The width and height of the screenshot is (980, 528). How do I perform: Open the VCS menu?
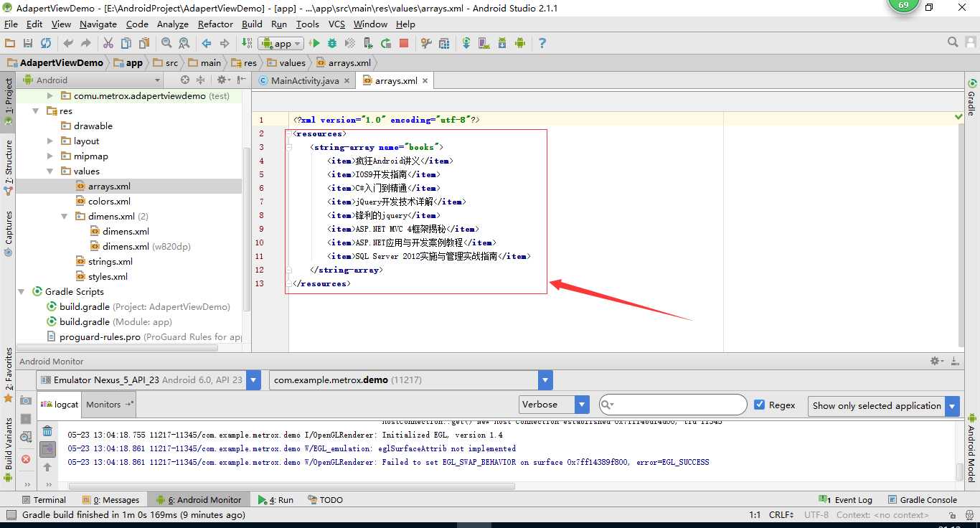coord(336,24)
